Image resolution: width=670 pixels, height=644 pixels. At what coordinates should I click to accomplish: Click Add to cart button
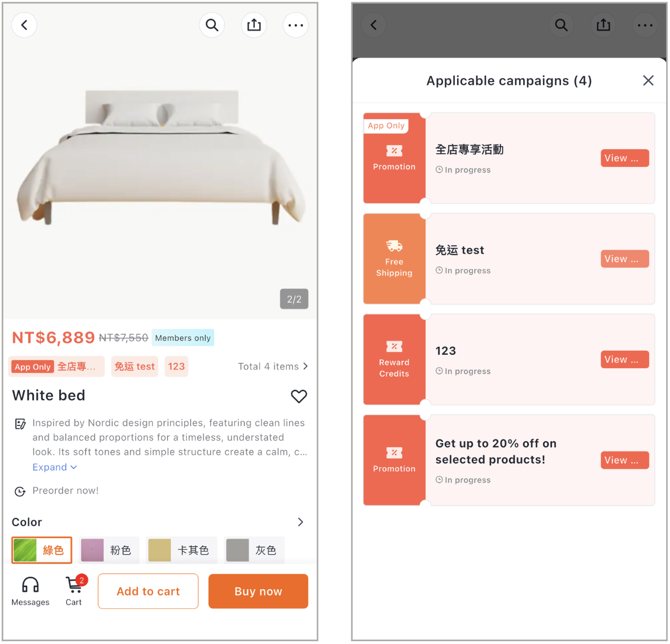148,591
